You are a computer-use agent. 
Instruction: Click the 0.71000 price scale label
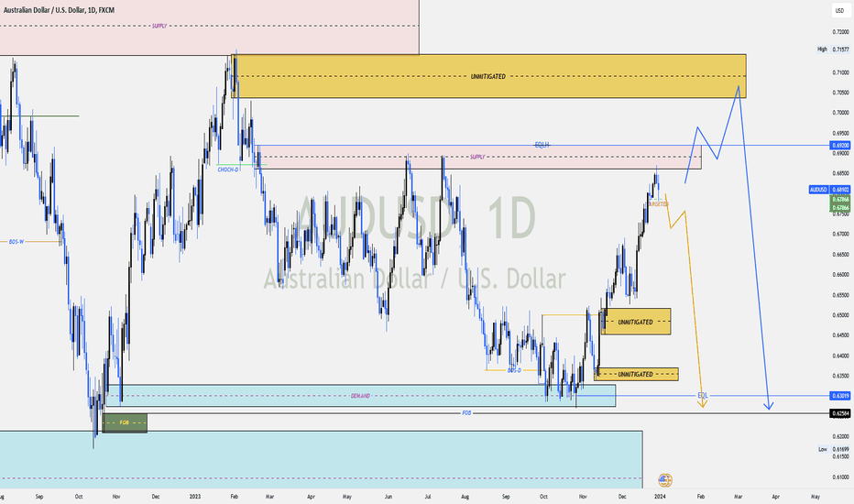(840, 72)
